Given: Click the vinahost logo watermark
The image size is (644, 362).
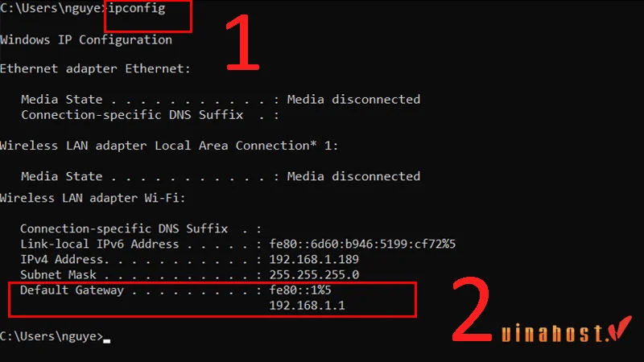Looking at the screenshot, I should pos(567,330).
